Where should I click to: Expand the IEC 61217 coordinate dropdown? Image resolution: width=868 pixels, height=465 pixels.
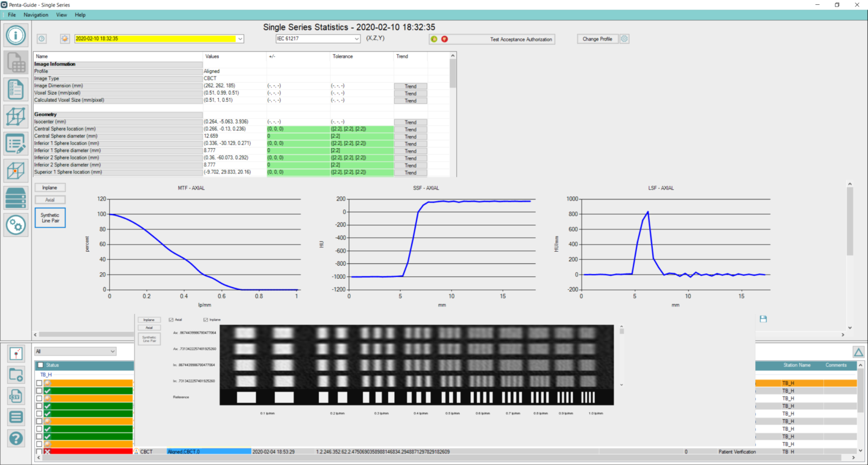tap(356, 39)
